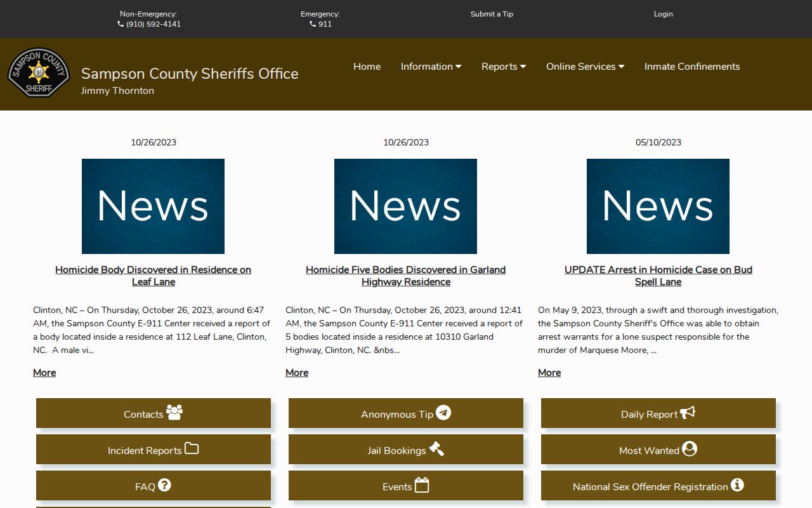
Task: Click the Emergency: label text
Action: 320,14
